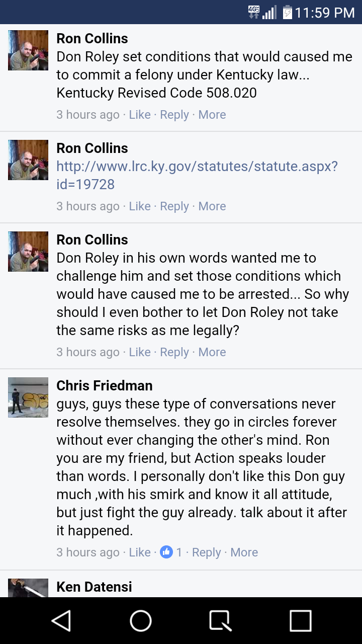362x644 pixels.
Task: Open More options on Ron's statute link comment
Action: [x=212, y=206]
